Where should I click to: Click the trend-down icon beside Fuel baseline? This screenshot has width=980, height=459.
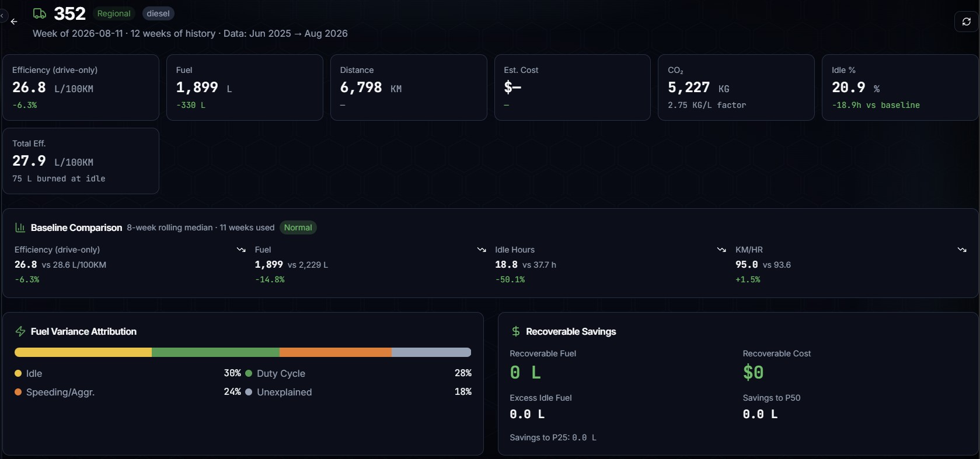(482, 250)
